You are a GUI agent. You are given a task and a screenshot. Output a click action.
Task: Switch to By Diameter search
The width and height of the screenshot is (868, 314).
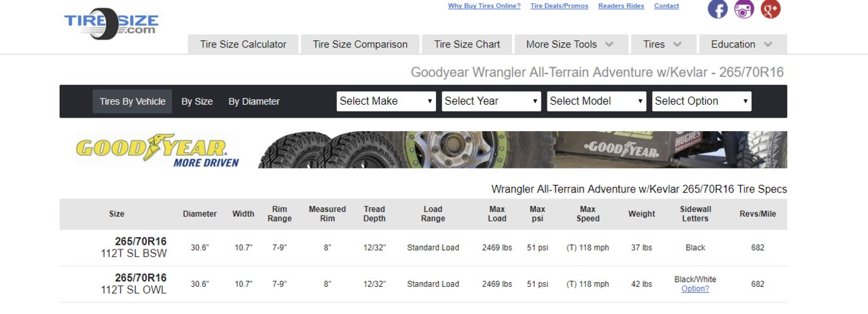[254, 101]
